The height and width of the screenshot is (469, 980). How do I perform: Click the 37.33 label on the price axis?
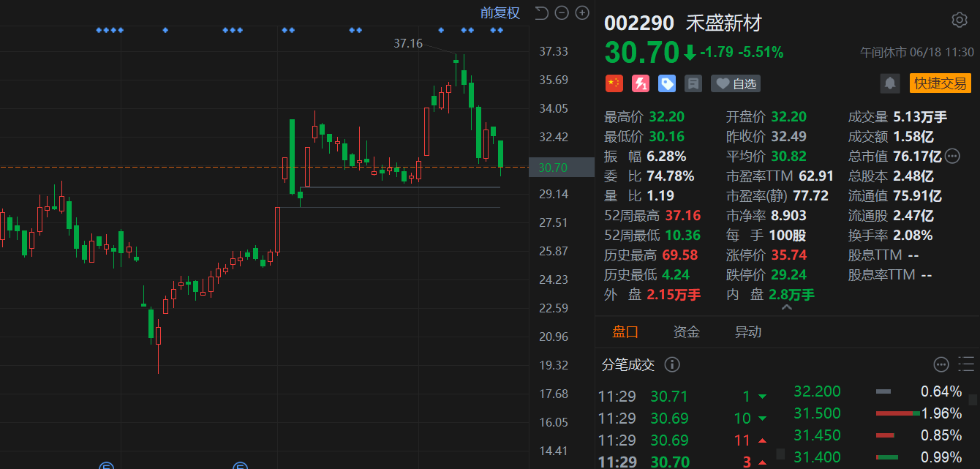click(x=554, y=51)
